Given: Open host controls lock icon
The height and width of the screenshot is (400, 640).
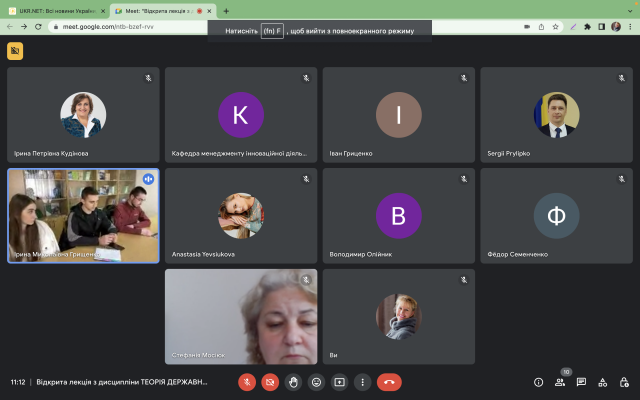Looking at the screenshot, I should coord(624,382).
